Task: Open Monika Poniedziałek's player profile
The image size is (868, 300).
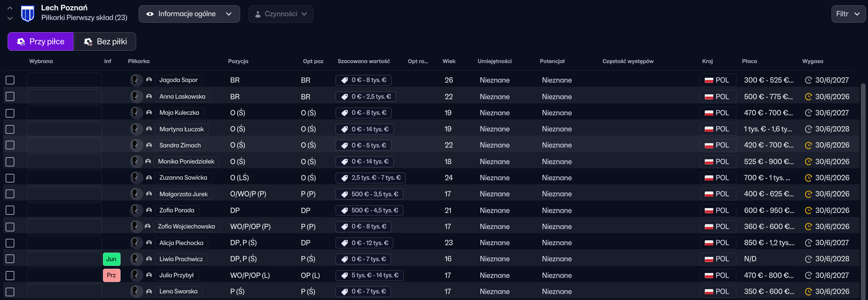Action: 186,162
